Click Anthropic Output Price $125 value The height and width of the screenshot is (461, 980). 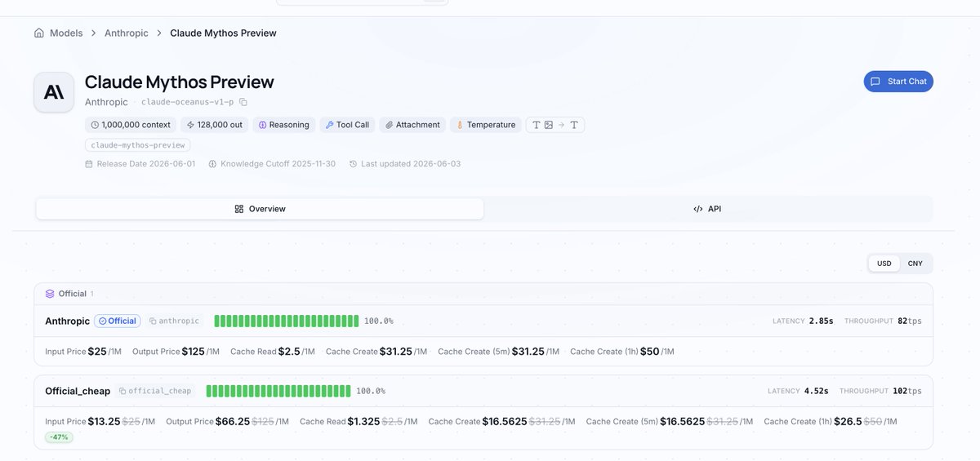pyautogui.click(x=193, y=352)
